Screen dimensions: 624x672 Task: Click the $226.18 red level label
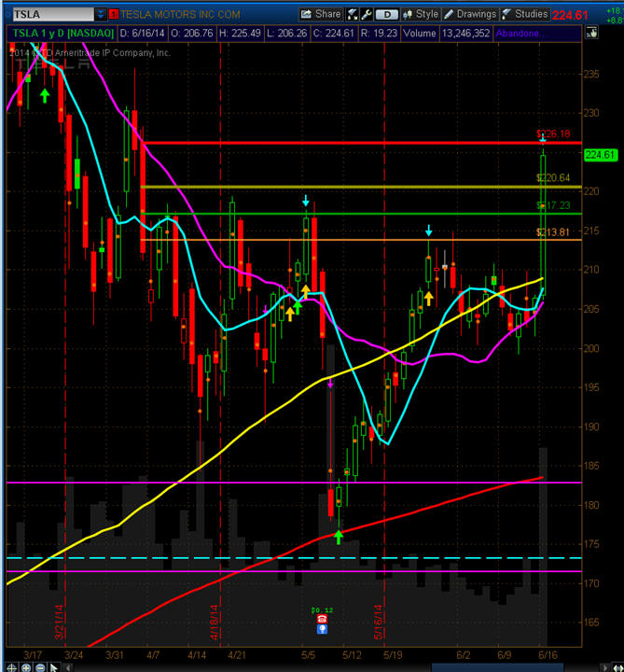553,133
